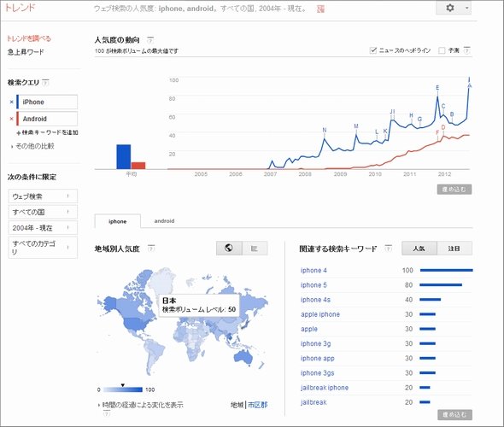Click news marker D on Android line

pyautogui.click(x=443, y=127)
